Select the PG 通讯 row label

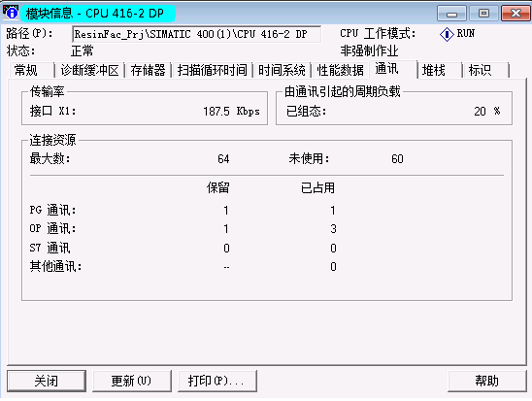tap(52, 210)
